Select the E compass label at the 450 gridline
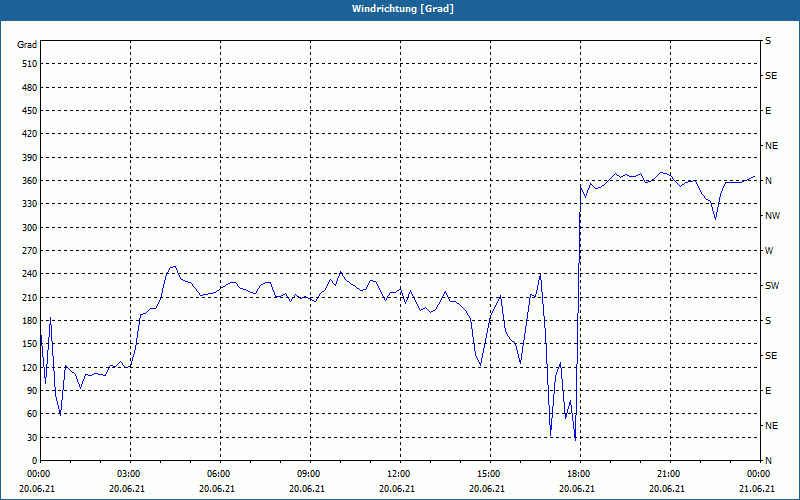The width and height of the screenshot is (800, 500). [x=768, y=111]
